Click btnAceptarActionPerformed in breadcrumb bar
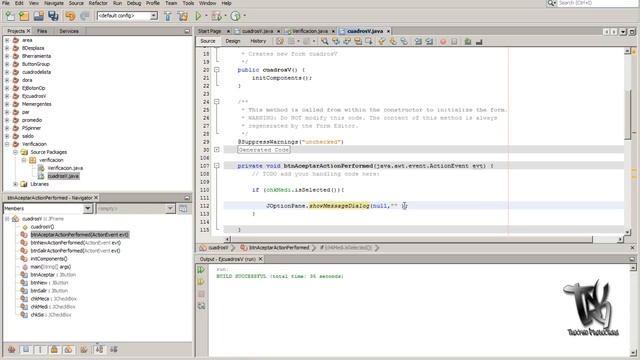This screenshot has height=360, width=640. [x=279, y=248]
